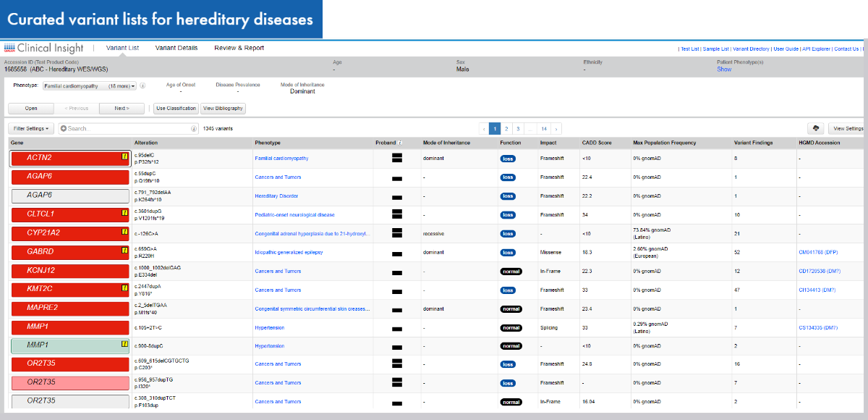The image size is (868, 420).
Task: Click the yellow warning flag on KMT2C
Action: tap(124, 288)
